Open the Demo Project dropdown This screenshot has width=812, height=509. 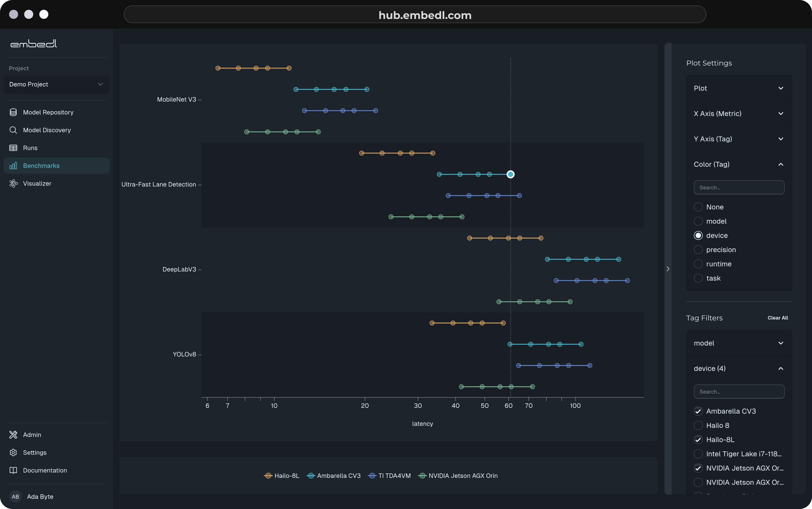point(56,84)
